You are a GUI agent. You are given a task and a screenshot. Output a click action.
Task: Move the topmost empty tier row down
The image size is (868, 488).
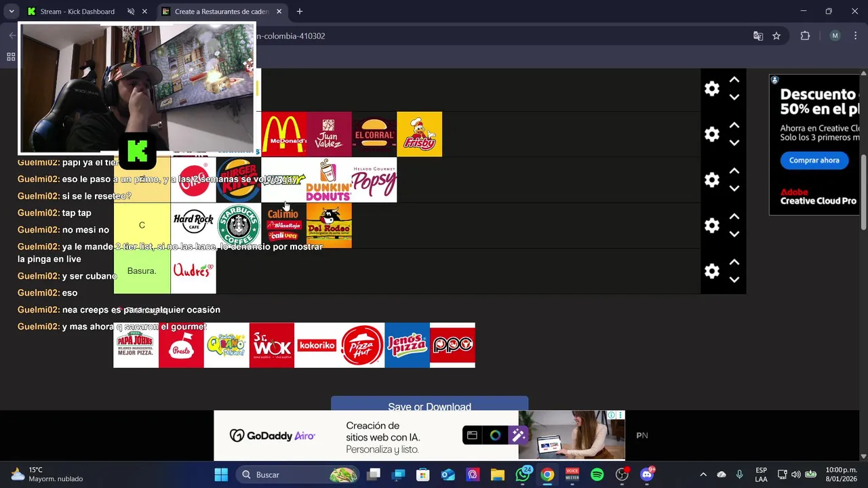coord(734,98)
